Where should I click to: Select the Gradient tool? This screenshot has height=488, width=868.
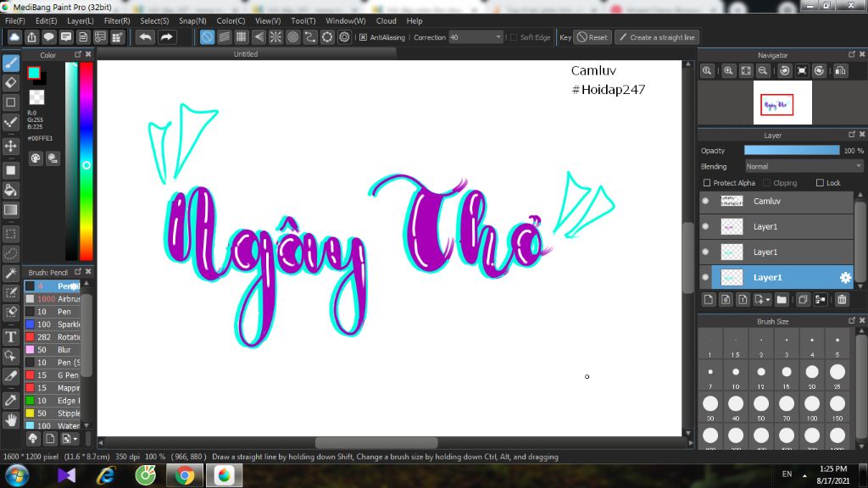tap(11, 210)
